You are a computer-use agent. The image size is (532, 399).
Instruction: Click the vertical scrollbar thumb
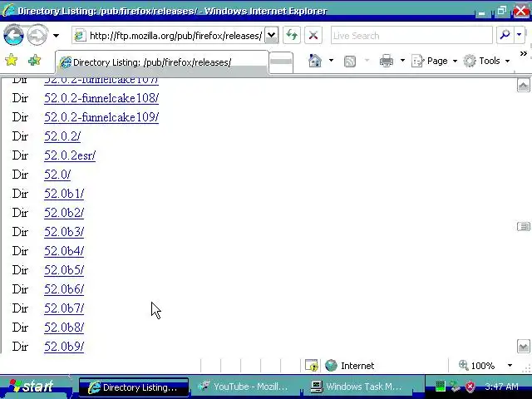pos(523,226)
